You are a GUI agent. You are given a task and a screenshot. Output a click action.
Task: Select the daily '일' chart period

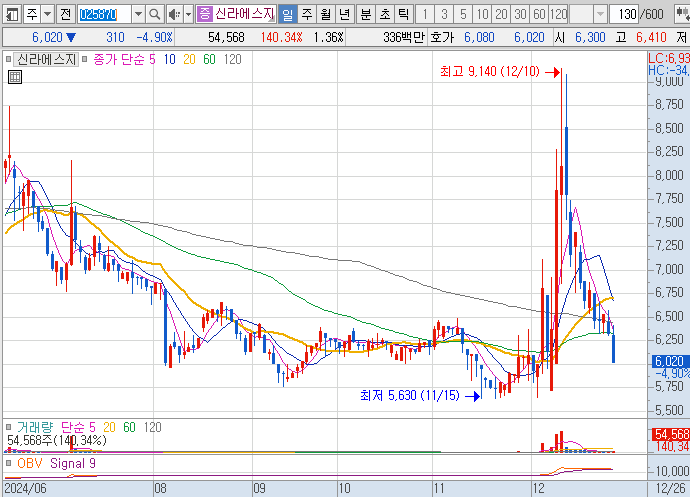(x=288, y=15)
